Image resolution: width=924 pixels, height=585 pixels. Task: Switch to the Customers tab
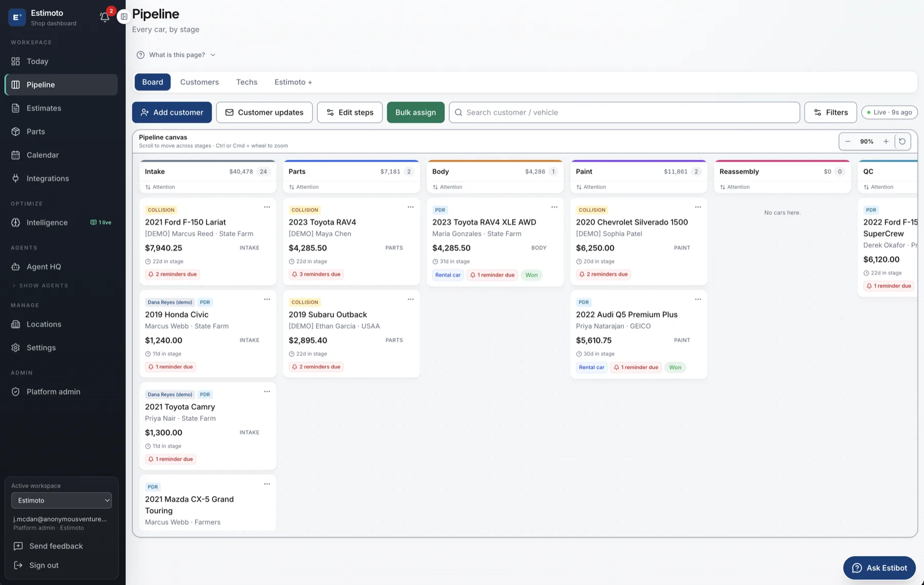(x=199, y=82)
